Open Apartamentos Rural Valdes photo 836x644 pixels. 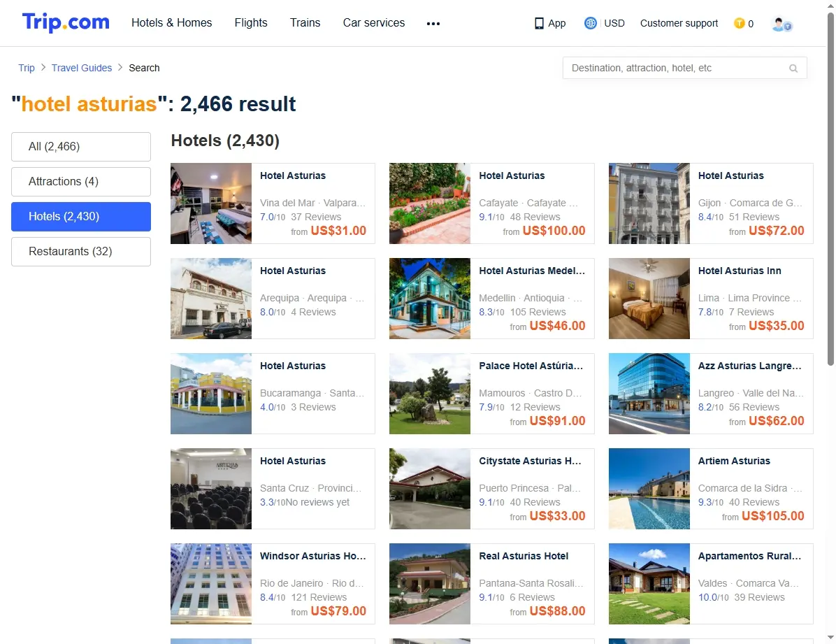coord(649,584)
